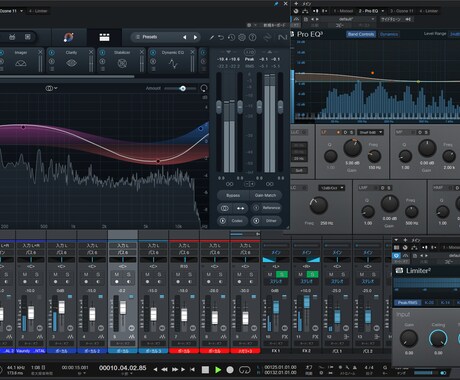460x380 pixels.
Task: Remove the Dynamic EQ module with its X
Action: pyautogui.click(x=192, y=52)
